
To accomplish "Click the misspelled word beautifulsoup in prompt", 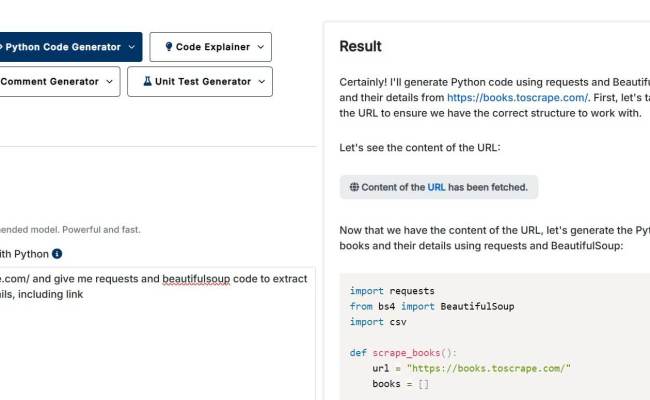I will (x=196, y=279).
